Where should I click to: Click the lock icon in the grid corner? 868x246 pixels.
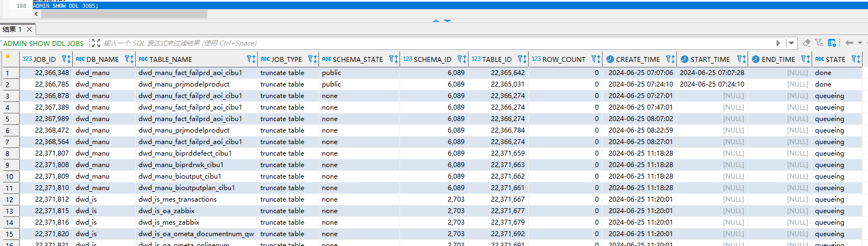8,56
